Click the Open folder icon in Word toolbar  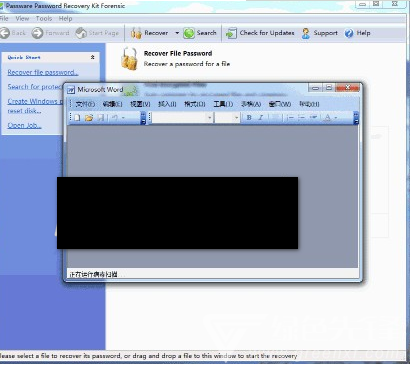(89, 117)
